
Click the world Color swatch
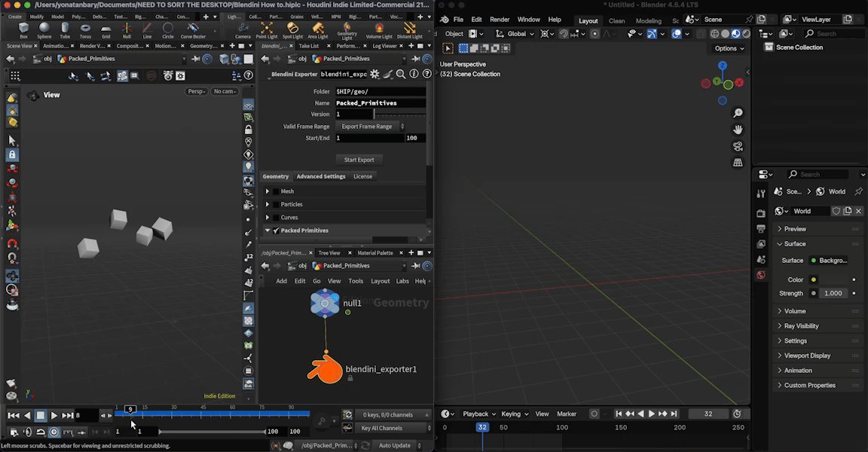point(835,280)
